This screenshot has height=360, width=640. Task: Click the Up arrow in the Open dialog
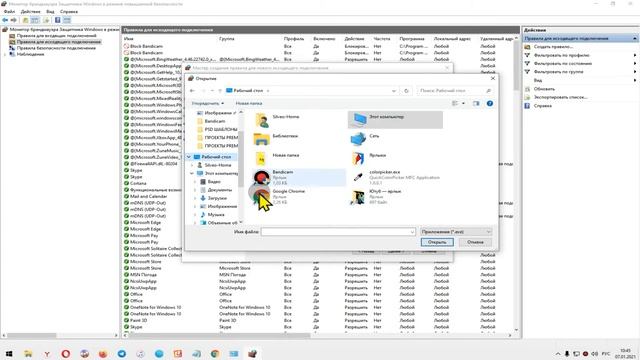click(x=220, y=91)
